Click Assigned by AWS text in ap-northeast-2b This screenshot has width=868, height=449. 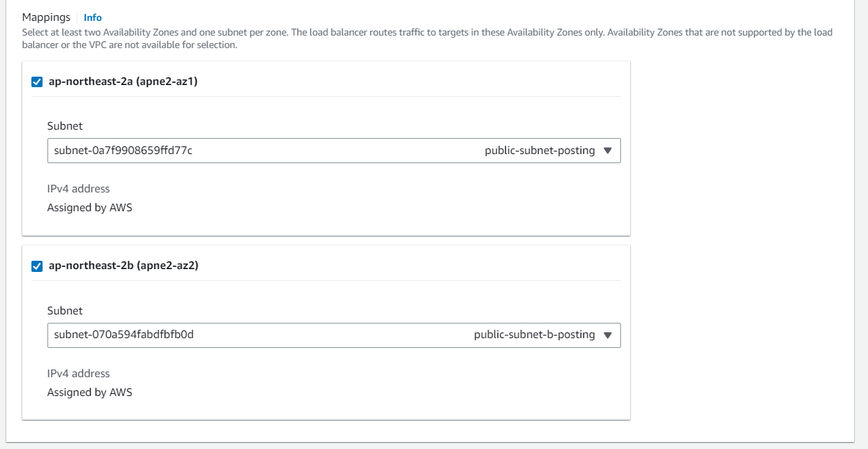89,392
